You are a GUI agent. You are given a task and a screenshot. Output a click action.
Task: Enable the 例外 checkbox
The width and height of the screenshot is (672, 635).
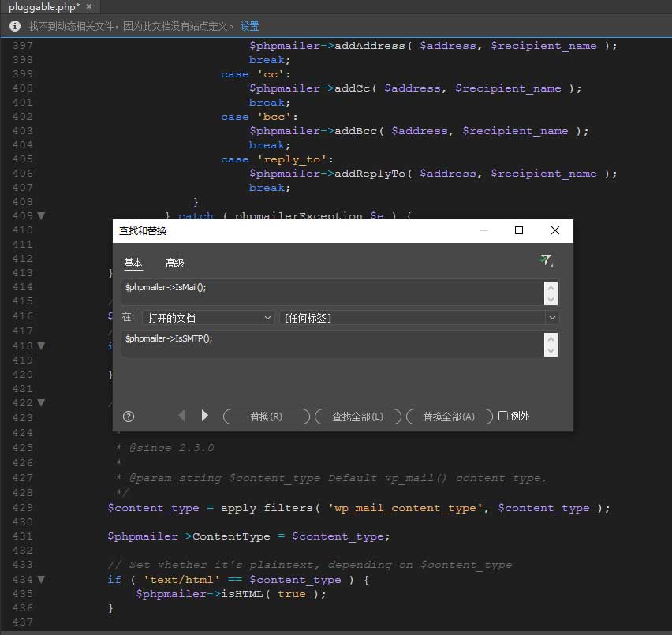(503, 416)
